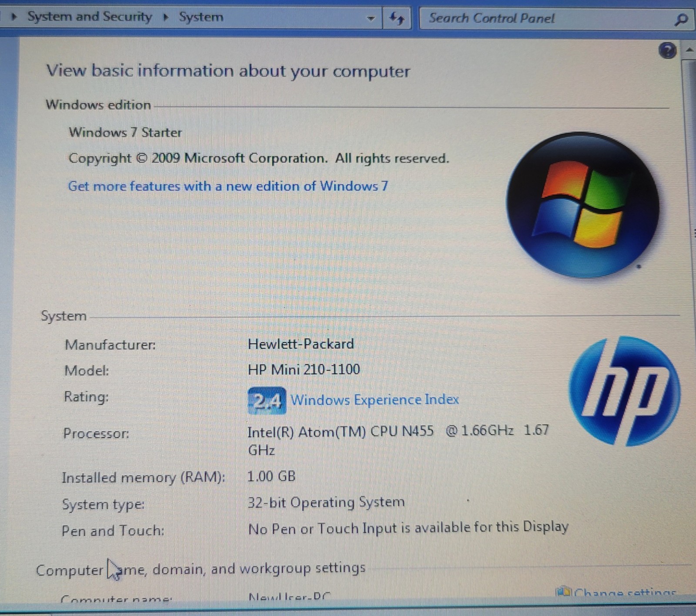Click the scrollbar up arrow
The width and height of the screenshot is (696, 616).
[689, 50]
